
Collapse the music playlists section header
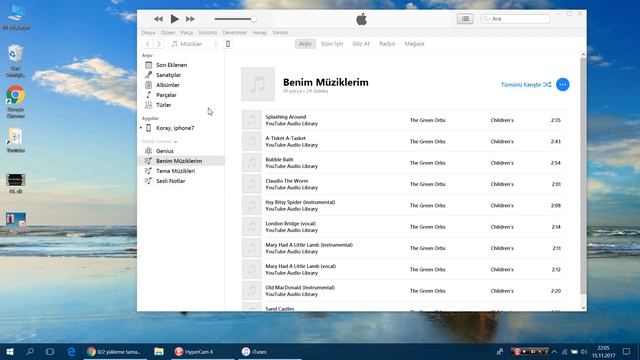[x=159, y=141]
